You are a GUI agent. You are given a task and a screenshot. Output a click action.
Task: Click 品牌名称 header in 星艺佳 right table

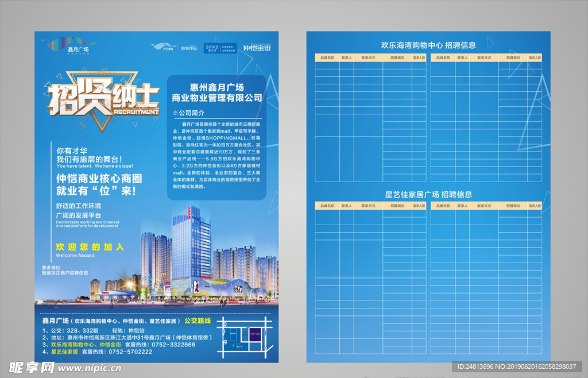click(443, 206)
